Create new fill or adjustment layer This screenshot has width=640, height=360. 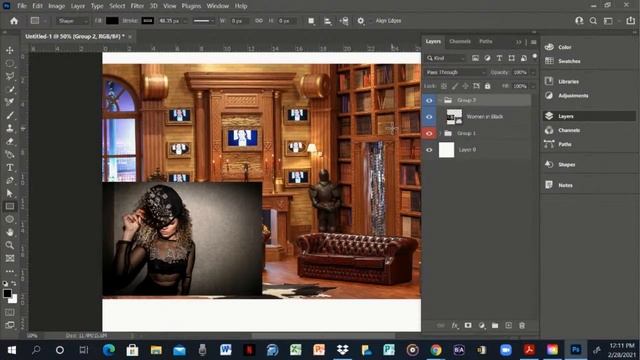(482, 325)
